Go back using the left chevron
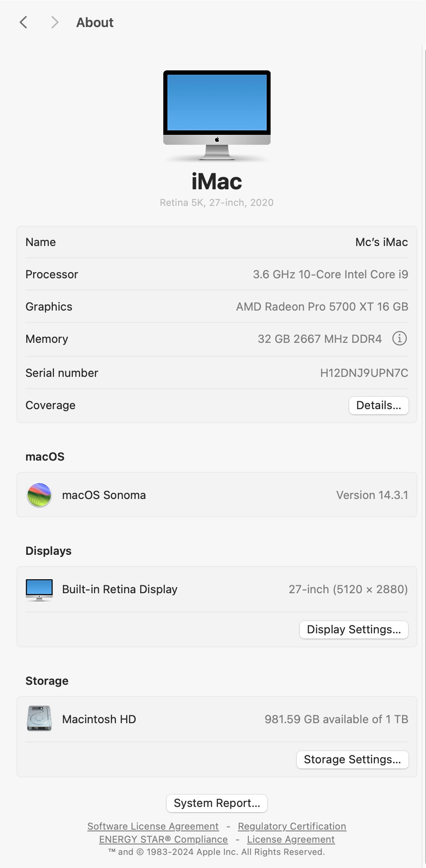Viewport: 426px width, 868px height. pos(24,22)
